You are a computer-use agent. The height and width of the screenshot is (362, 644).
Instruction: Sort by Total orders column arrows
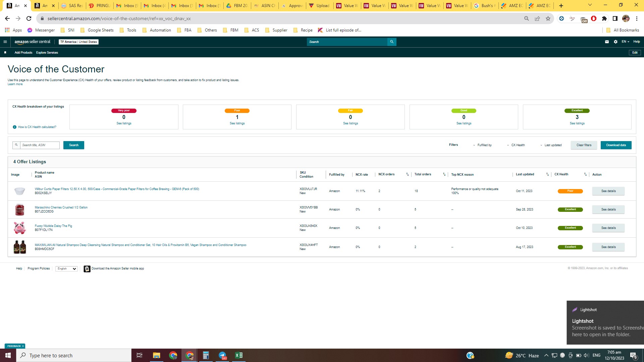[x=444, y=174]
